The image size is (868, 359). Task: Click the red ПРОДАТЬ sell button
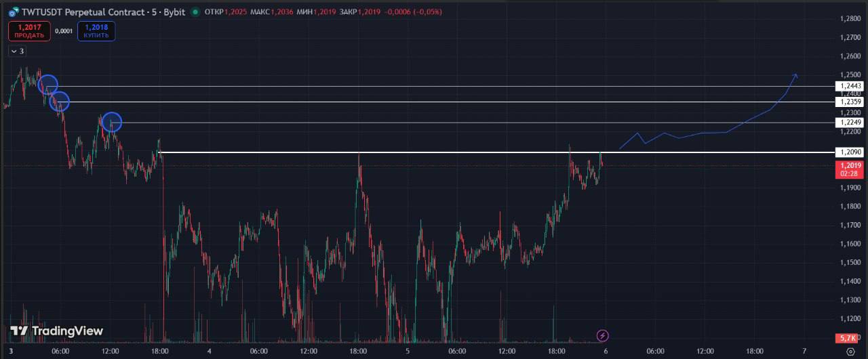(x=29, y=31)
